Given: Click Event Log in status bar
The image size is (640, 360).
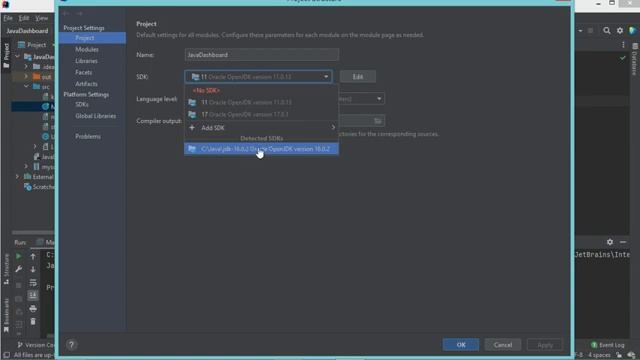Looking at the screenshot, I should pyautogui.click(x=608, y=345).
